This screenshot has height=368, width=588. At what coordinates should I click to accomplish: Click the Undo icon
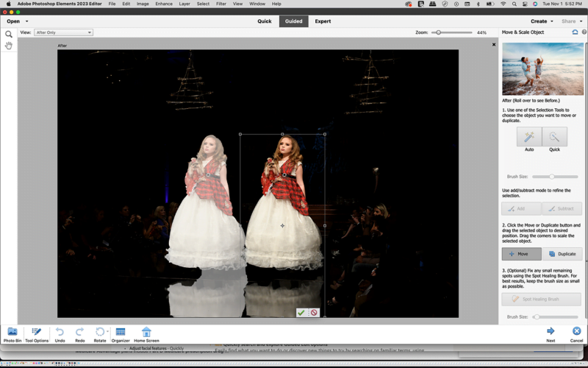60,335
